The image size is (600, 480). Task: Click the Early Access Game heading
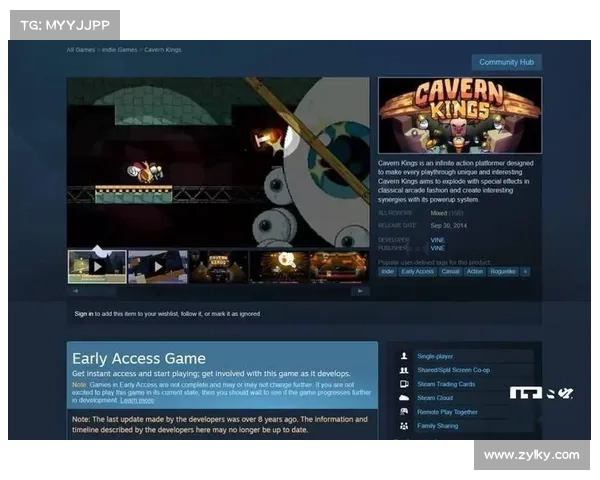click(x=139, y=359)
